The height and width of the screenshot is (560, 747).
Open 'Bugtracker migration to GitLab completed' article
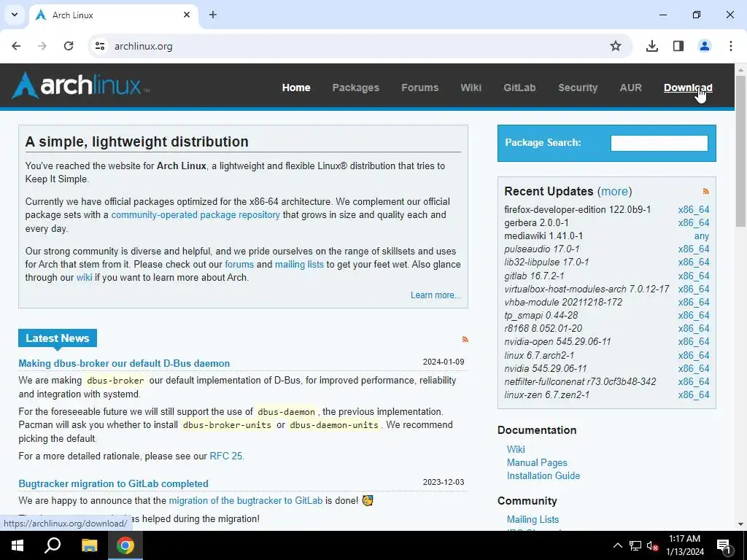pos(113,484)
